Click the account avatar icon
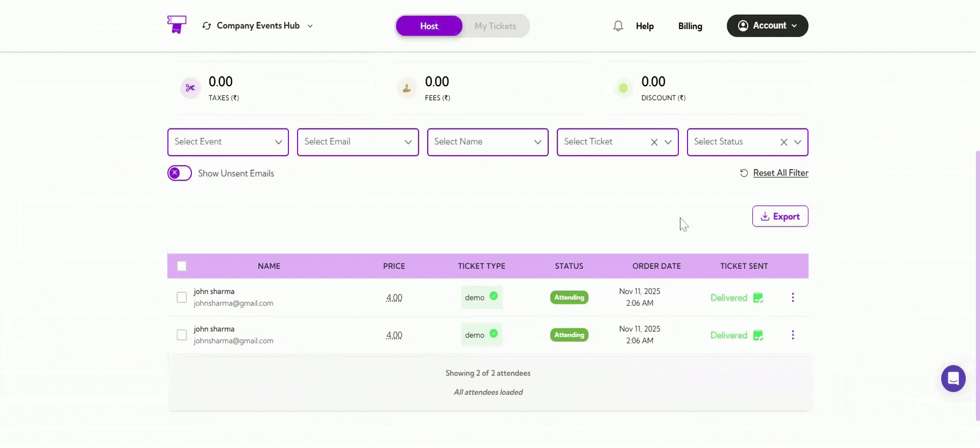This screenshot has width=980, height=448. [x=743, y=26]
